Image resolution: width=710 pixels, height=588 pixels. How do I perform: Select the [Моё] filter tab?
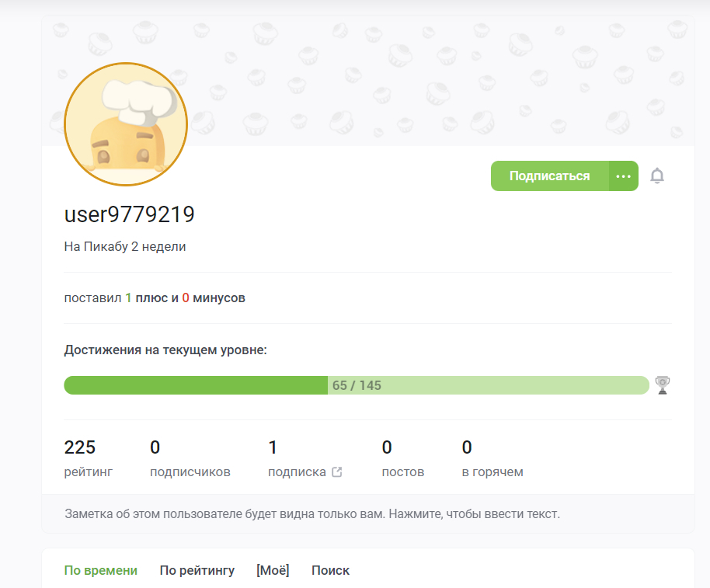273,570
